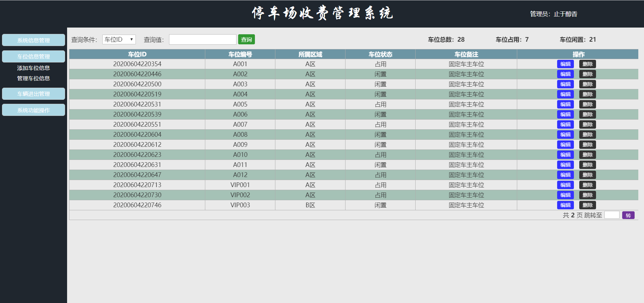Click 占用 status in the A005 row
This screenshot has height=303, width=644.
coord(380,104)
